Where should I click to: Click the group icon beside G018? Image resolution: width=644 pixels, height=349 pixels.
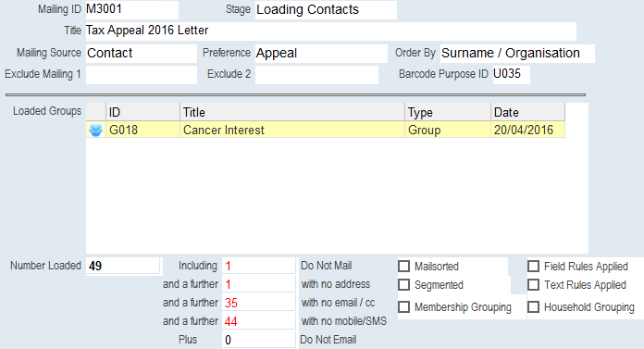pyautogui.click(x=95, y=130)
